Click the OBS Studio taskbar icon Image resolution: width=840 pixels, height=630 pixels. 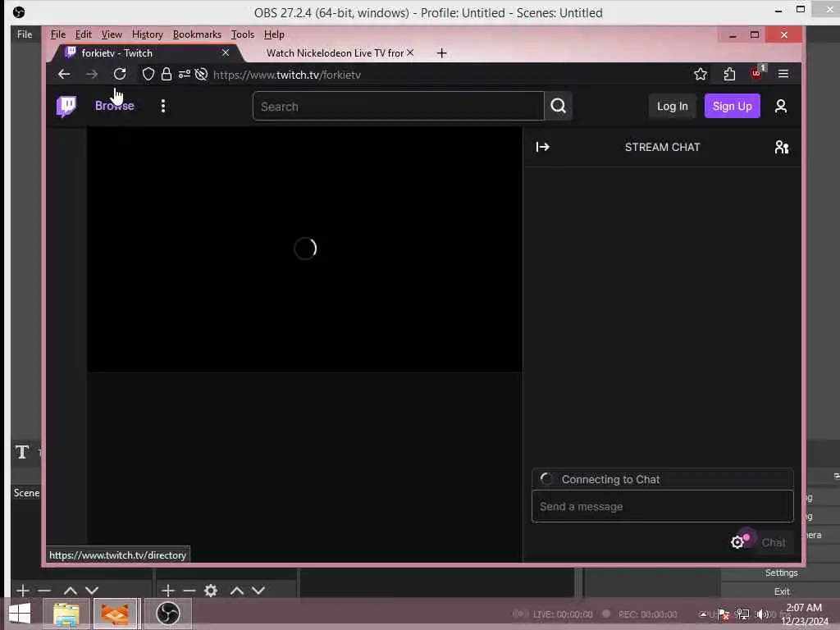click(x=168, y=614)
